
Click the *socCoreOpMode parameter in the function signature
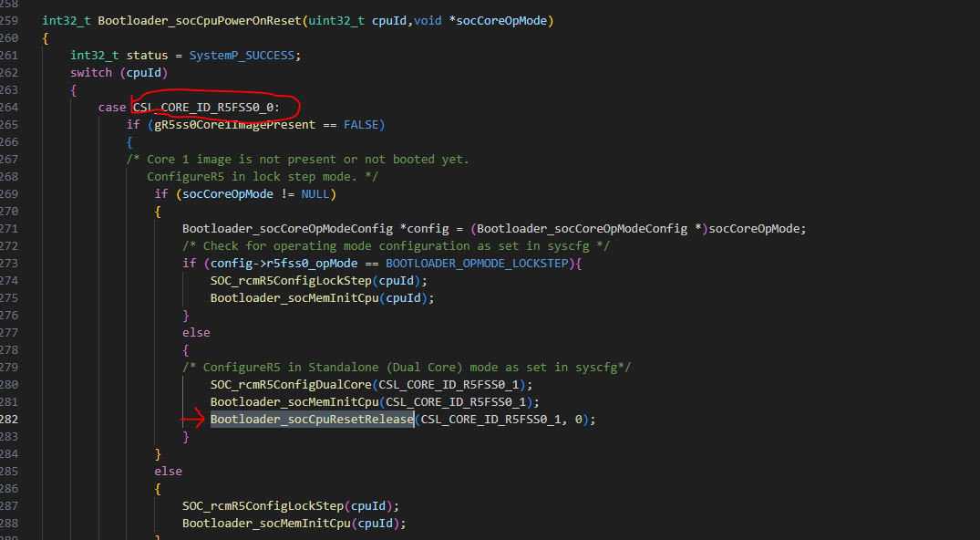tap(498, 21)
